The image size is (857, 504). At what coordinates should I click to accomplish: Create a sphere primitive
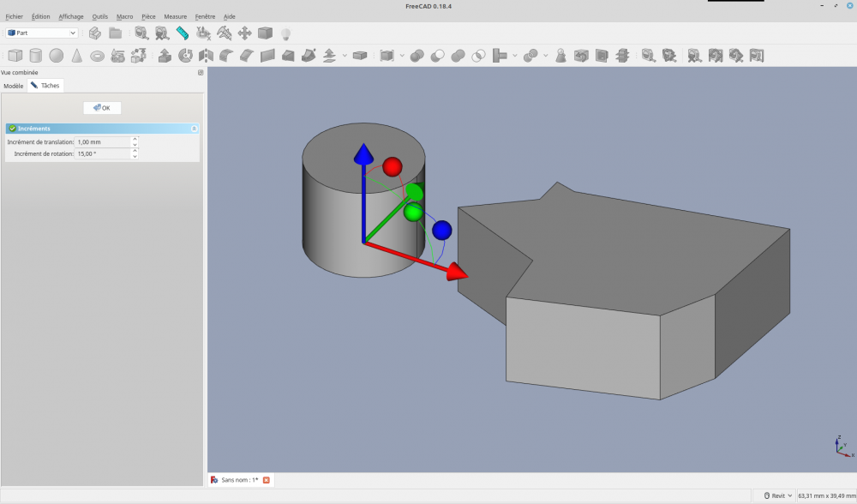pyautogui.click(x=57, y=55)
